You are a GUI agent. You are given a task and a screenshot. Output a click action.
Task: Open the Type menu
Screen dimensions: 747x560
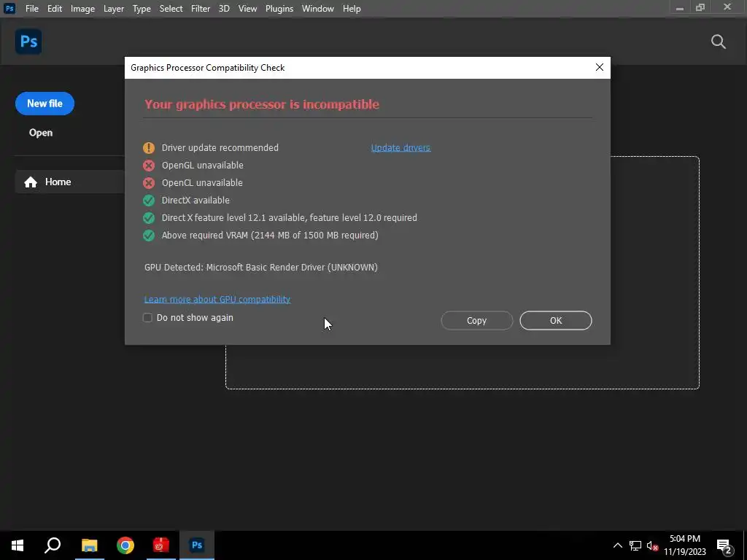click(142, 9)
